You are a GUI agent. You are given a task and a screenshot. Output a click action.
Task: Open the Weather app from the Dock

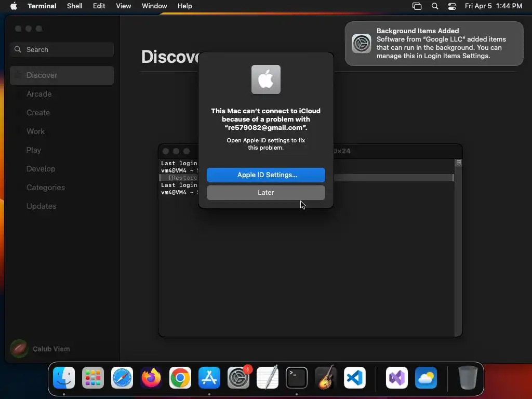tap(426, 378)
